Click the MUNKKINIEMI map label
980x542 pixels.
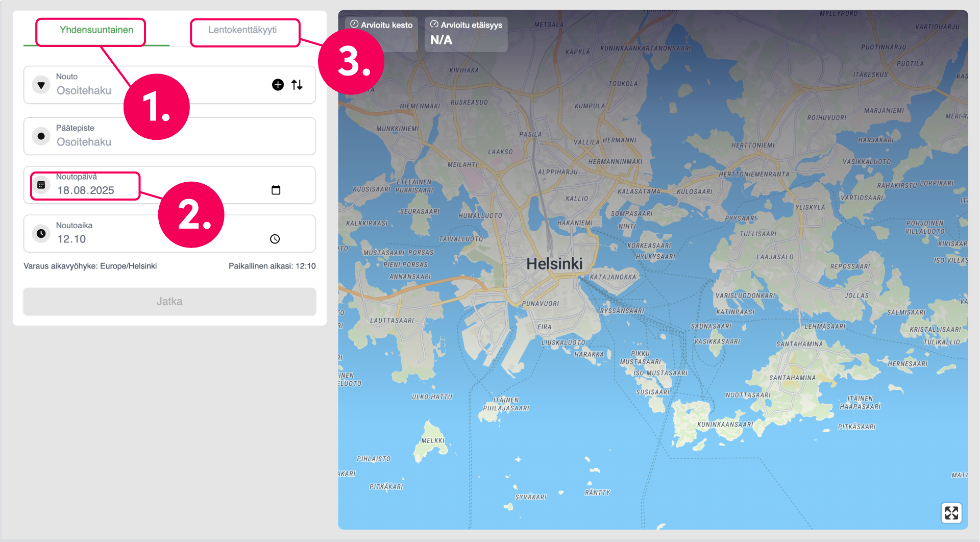coord(397,129)
